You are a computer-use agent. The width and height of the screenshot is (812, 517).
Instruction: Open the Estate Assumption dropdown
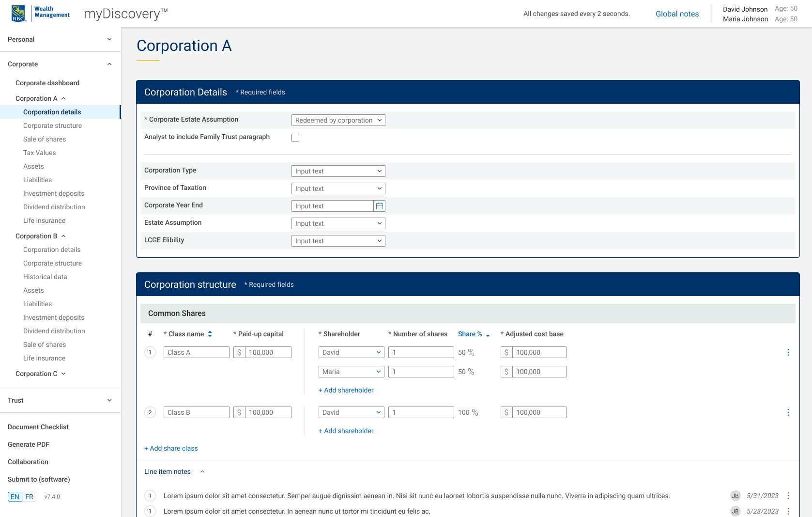[338, 223]
